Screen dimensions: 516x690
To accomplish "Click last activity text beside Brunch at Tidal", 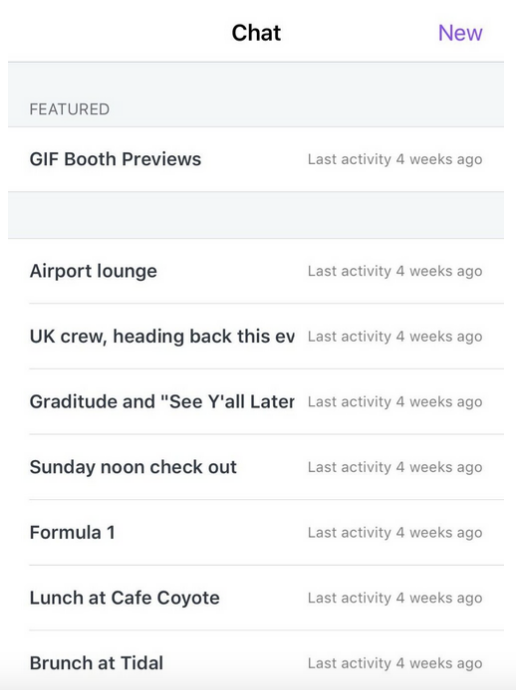I will [395, 663].
